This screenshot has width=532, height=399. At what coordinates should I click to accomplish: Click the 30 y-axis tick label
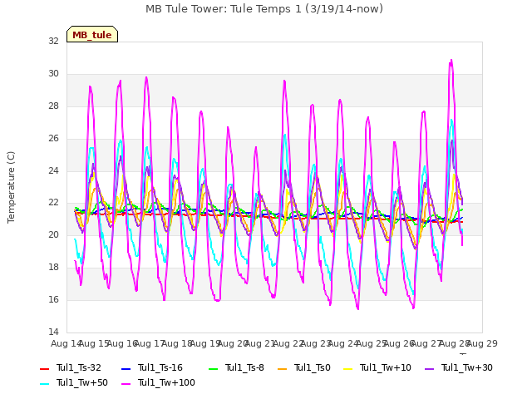(53, 74)
